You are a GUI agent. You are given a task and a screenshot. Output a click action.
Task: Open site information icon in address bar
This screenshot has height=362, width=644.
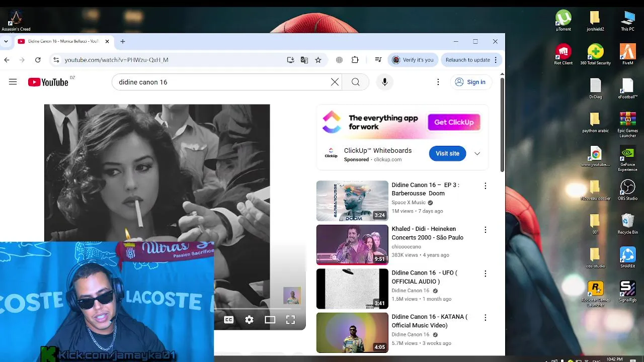point(56,60)
